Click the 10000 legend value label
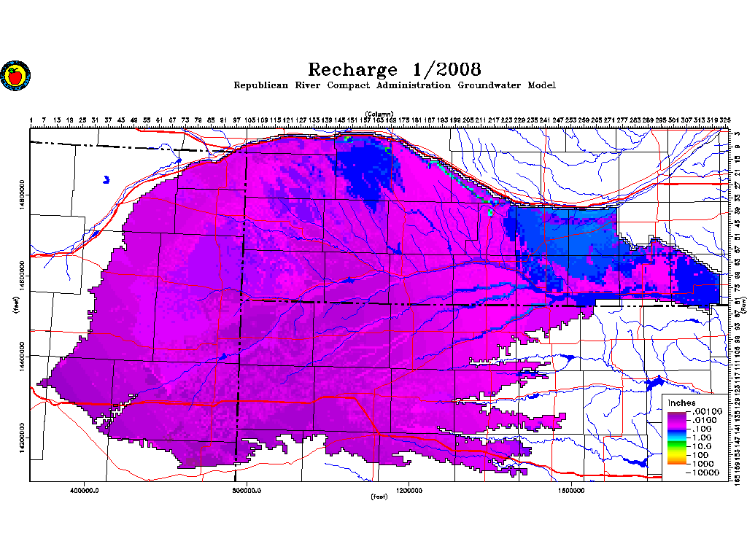 [705, 472]
